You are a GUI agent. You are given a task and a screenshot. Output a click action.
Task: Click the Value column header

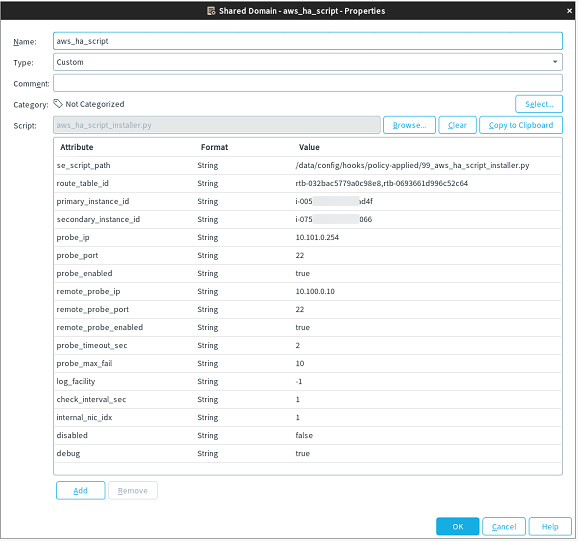[309, 147]
